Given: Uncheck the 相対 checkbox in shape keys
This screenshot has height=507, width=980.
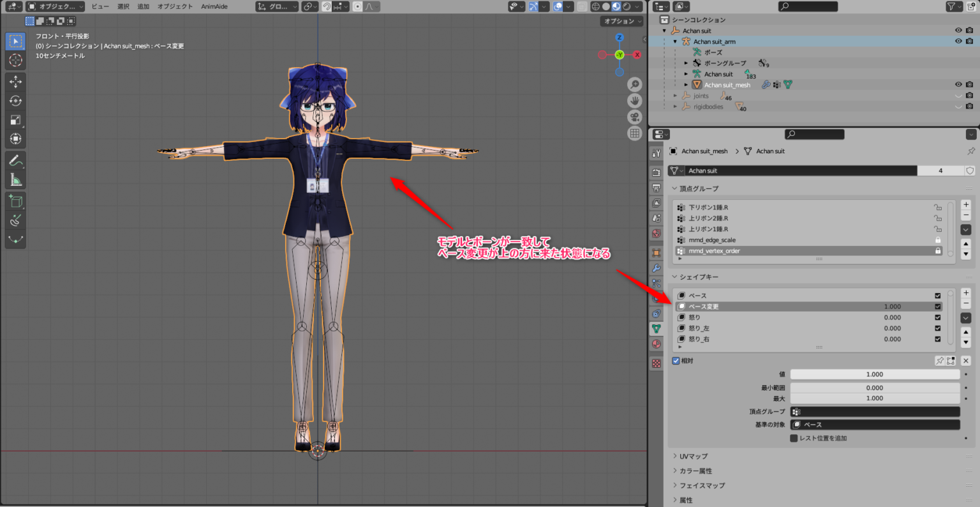Looking at the screenshot, I should coord(676,360).
